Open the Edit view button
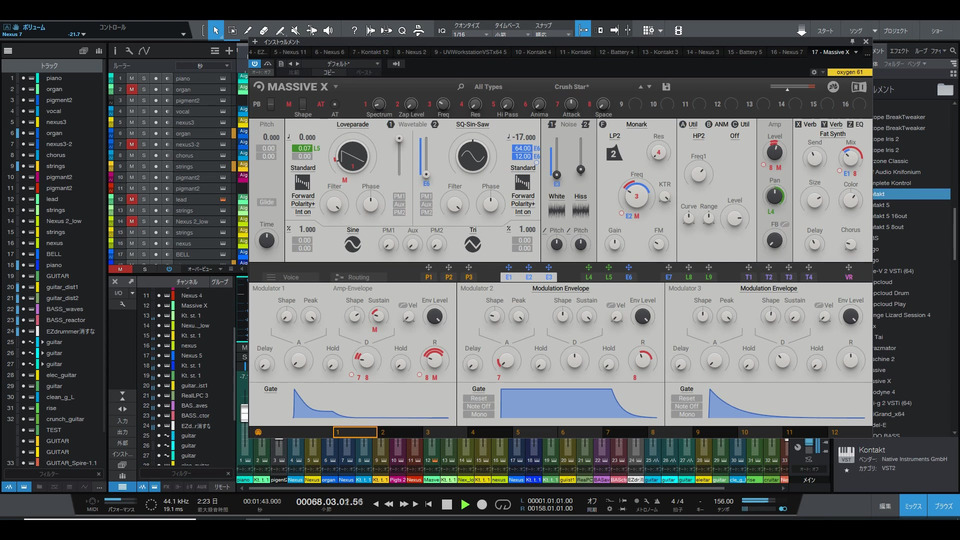960x540 pixels. pyautogui.click(x=885, y=506)
